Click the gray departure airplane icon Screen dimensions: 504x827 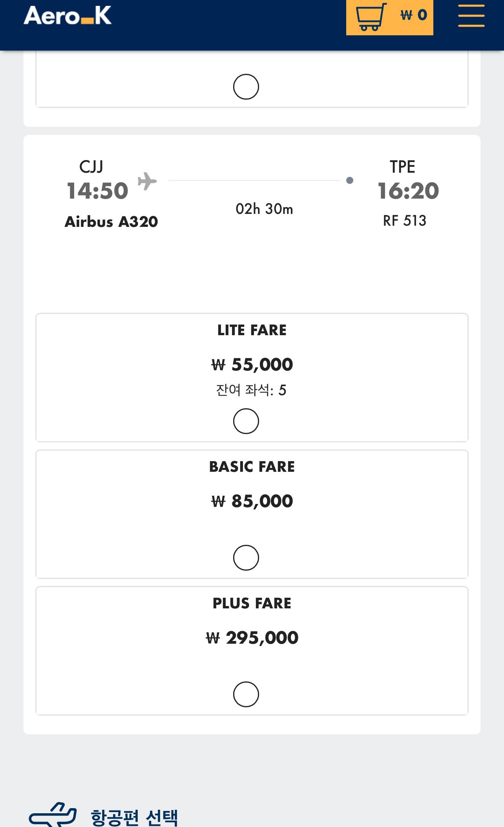[x=147, y=181]
